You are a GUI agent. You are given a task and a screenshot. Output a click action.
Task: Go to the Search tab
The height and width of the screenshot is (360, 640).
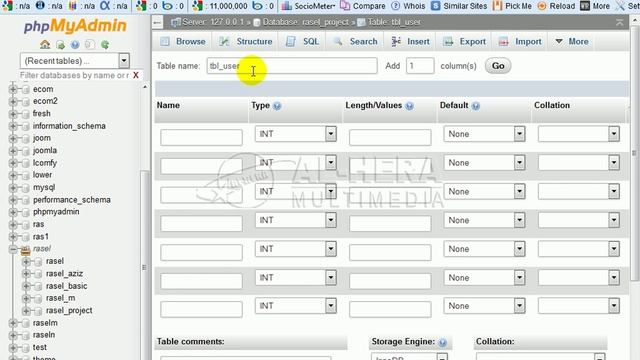pyautogui.click(x=355, y=42)
